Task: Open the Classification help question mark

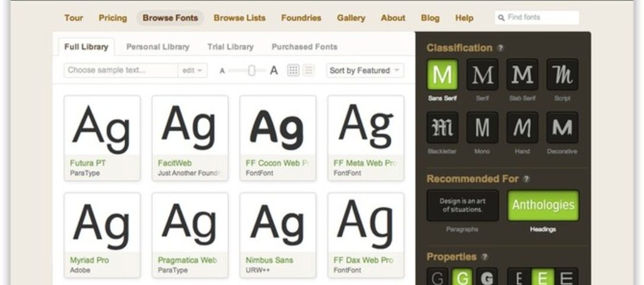Action: pos(500,47)
